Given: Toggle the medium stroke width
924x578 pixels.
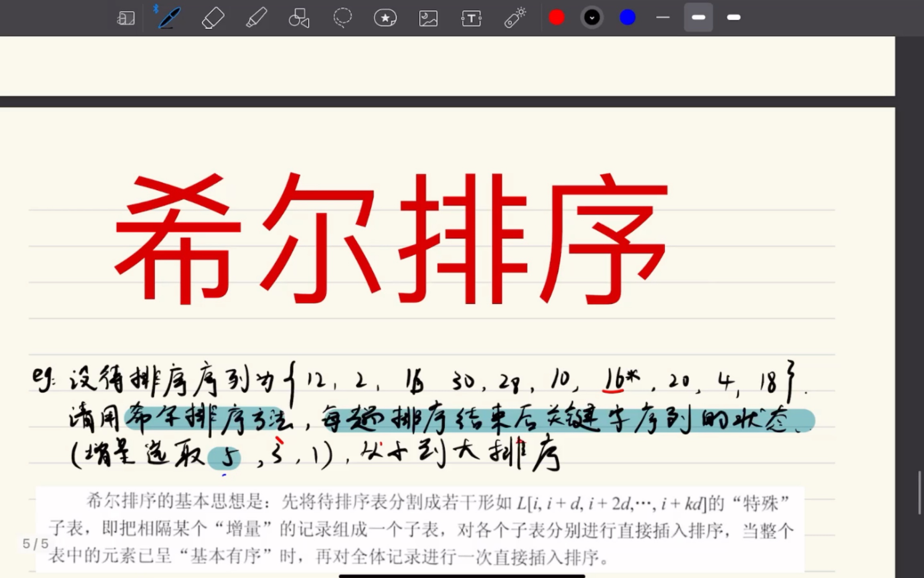Looking at the screenshot, I should click(x=698, y=18).
